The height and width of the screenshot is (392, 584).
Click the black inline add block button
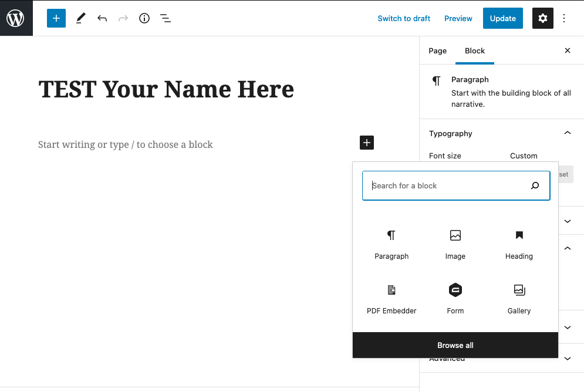click(367, 143)
